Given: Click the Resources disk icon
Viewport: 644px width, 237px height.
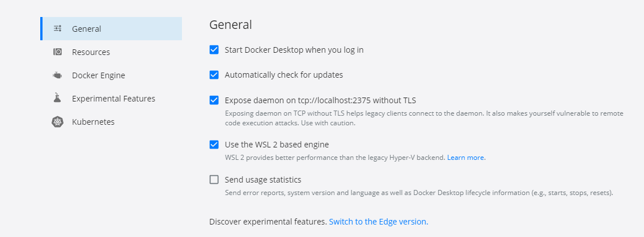Looking at the screenshot, I should [x=57, y=52].
